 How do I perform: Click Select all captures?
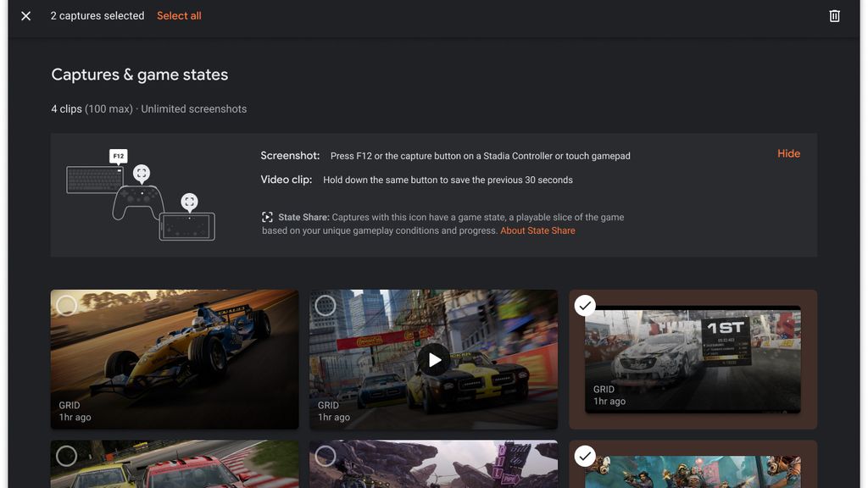click(x=179, y=16)
